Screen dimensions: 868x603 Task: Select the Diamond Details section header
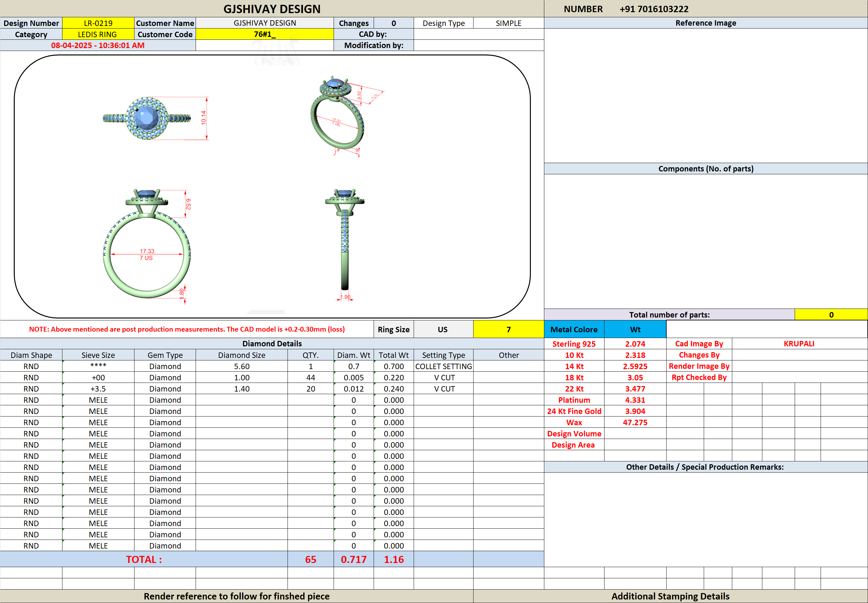pos(272,344)
